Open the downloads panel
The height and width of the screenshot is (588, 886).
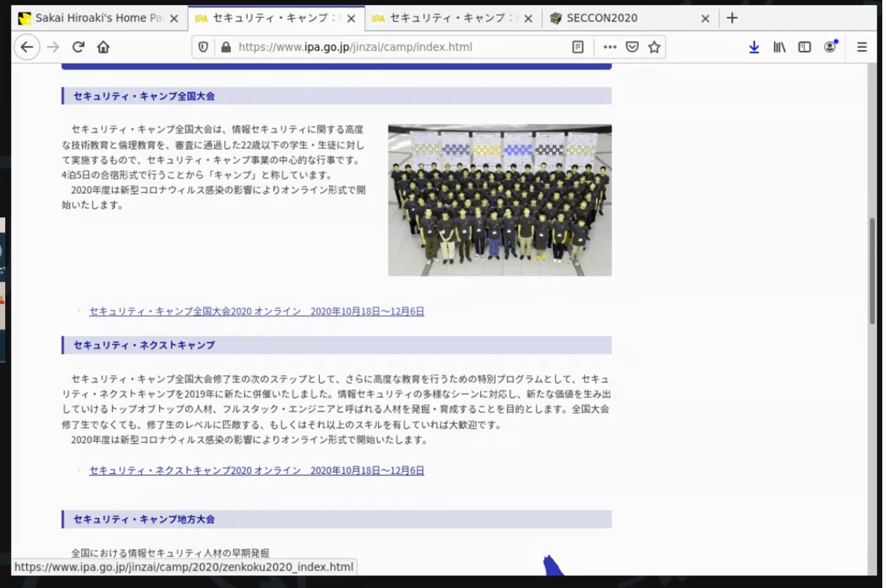click(754, 47)
